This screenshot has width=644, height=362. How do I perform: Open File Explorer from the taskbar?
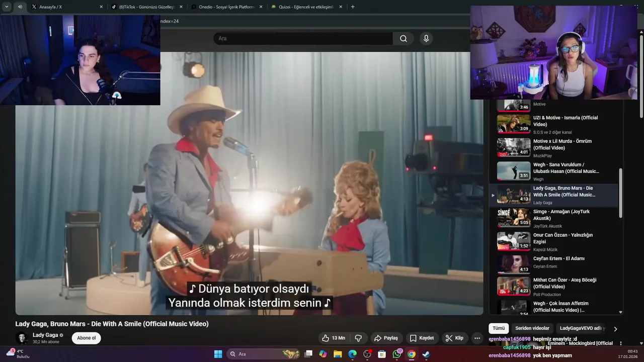(x=338, y=354)
